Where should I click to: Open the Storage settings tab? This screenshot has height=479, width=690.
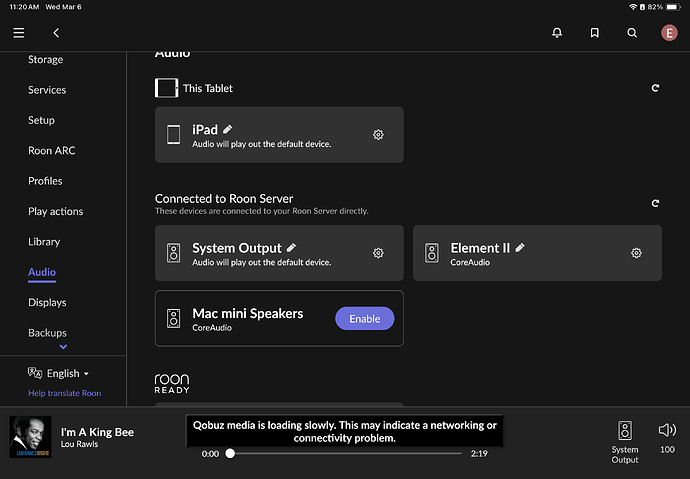(x=45, y=59)
